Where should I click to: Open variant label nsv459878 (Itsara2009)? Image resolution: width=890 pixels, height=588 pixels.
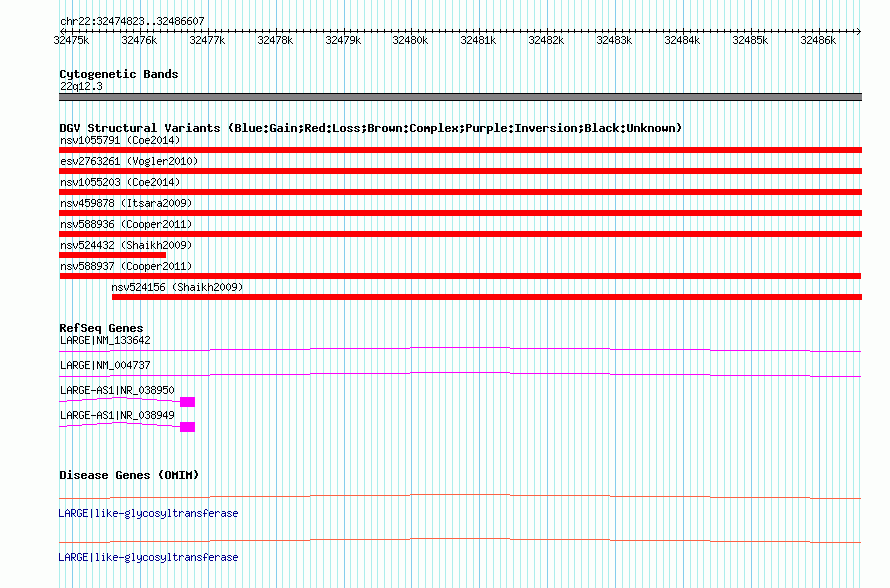tap(126, 203)
